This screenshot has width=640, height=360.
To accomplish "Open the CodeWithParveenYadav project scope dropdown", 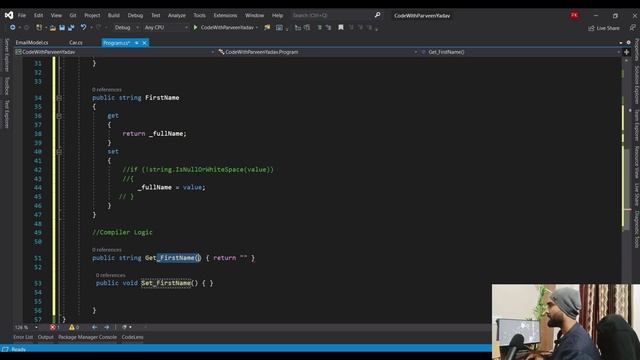I will coord(115,52).
